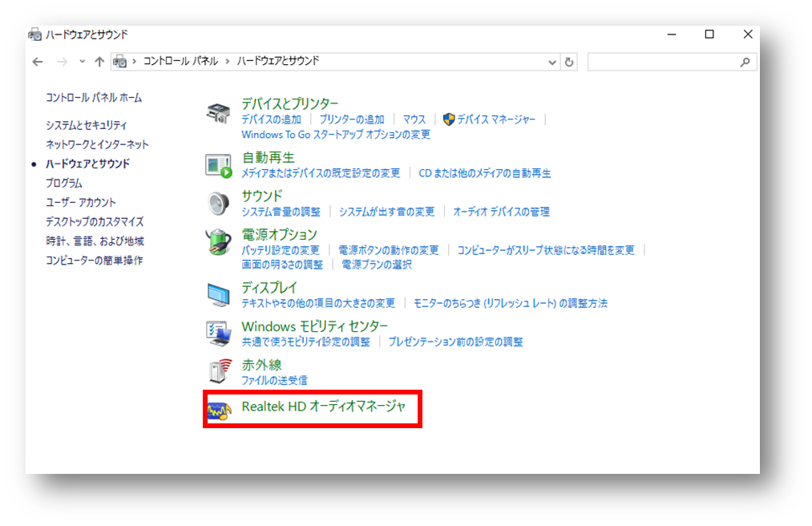Click the Devices and Printers icon

[x=218, y=112]
